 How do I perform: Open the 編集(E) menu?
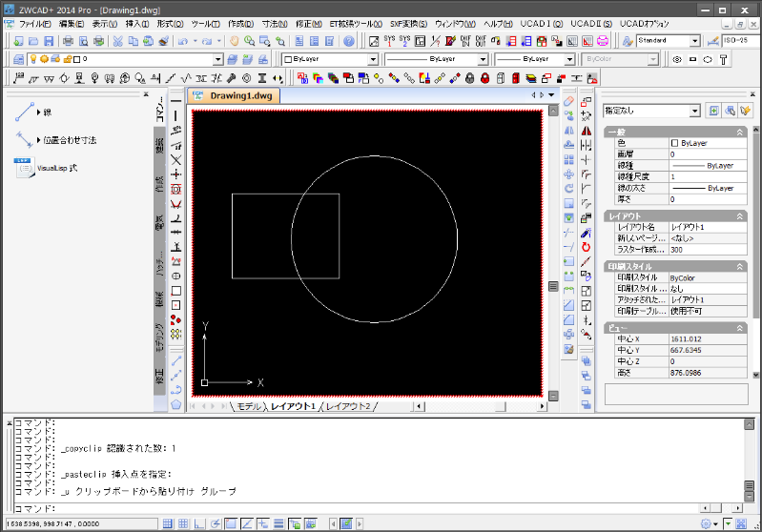pos(72,23)
